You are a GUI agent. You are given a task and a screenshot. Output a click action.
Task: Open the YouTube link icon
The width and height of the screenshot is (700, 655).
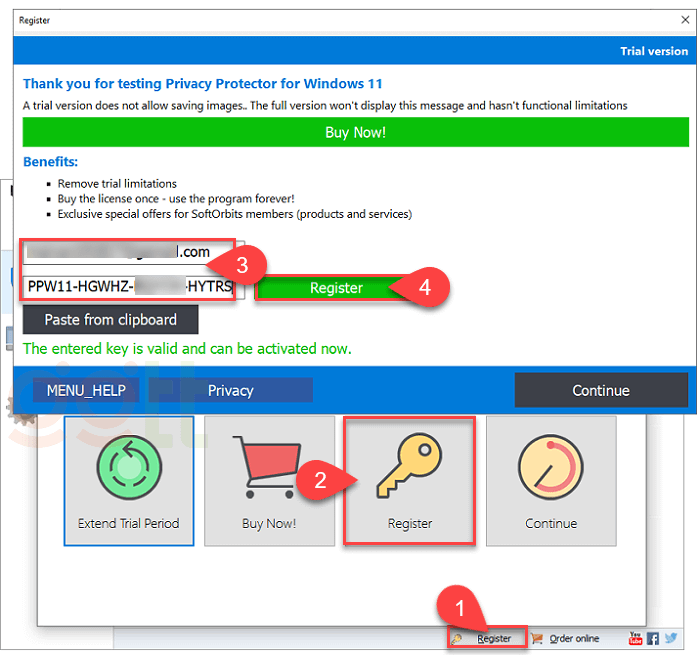coord(636,638)
